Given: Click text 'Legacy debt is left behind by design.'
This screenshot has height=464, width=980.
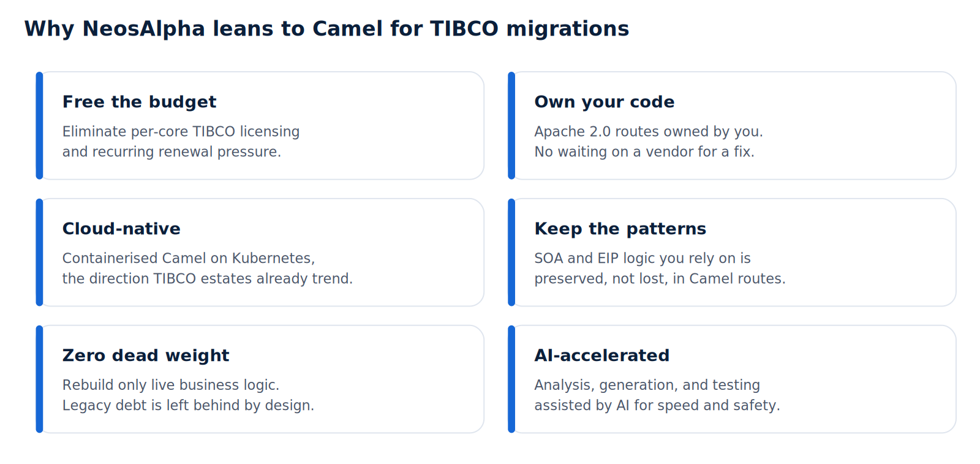Looking at the screenshot, I should [x=188, y=406].
